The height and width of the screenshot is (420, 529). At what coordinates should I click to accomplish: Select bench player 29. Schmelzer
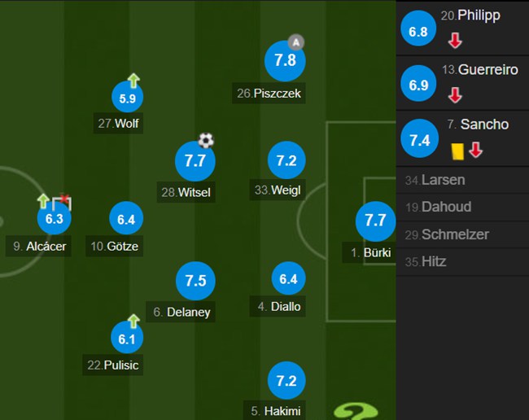tap(462, 234)
